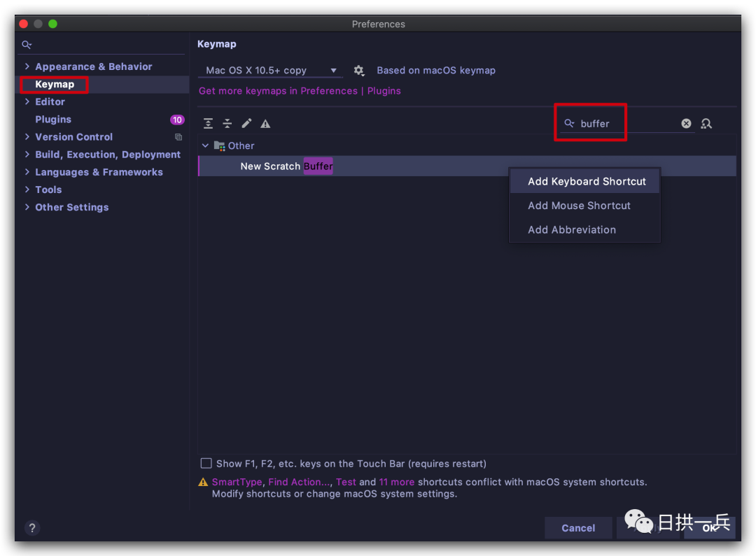The width and height of the screenshot is (756, 556).
Task: Choose Add Keyboard Shortcut from context menu
Action: (x=584, y=181)
